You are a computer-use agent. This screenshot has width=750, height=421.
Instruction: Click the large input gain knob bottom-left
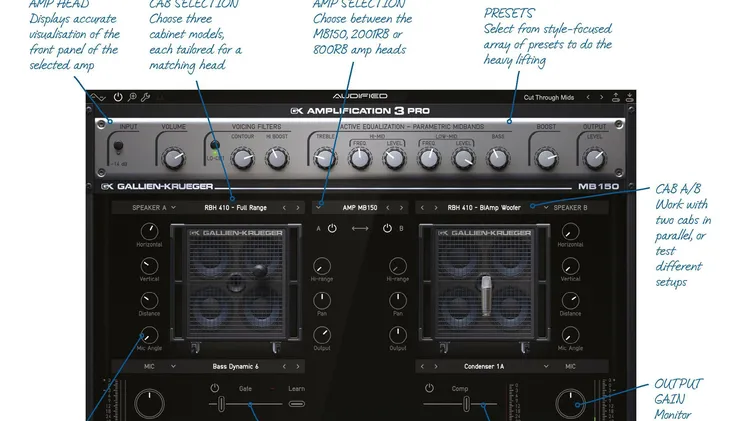click(x=149, y=404)
